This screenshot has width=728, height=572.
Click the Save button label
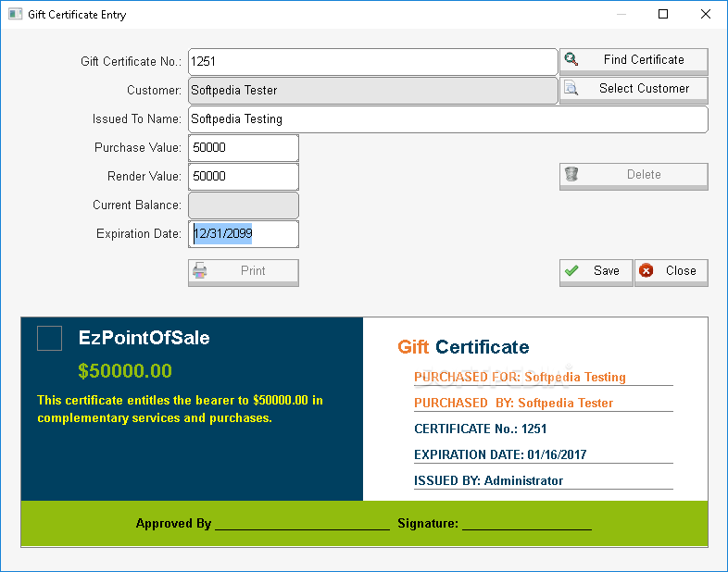click(x=607, y=270)
